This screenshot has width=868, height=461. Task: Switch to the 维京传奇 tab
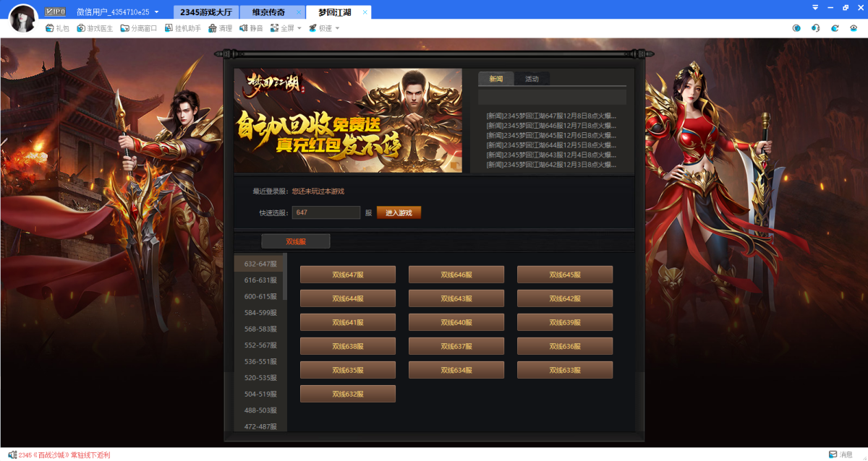coord(268,12)
